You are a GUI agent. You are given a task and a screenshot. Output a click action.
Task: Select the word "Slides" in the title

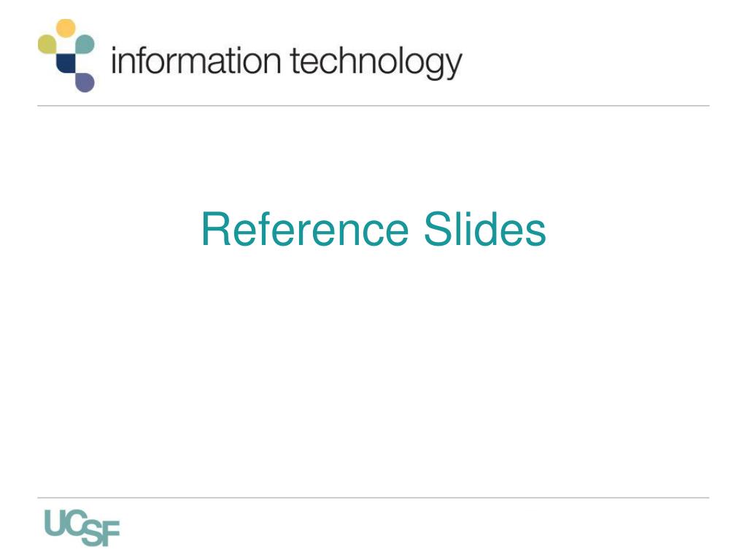tap(484, 230)
